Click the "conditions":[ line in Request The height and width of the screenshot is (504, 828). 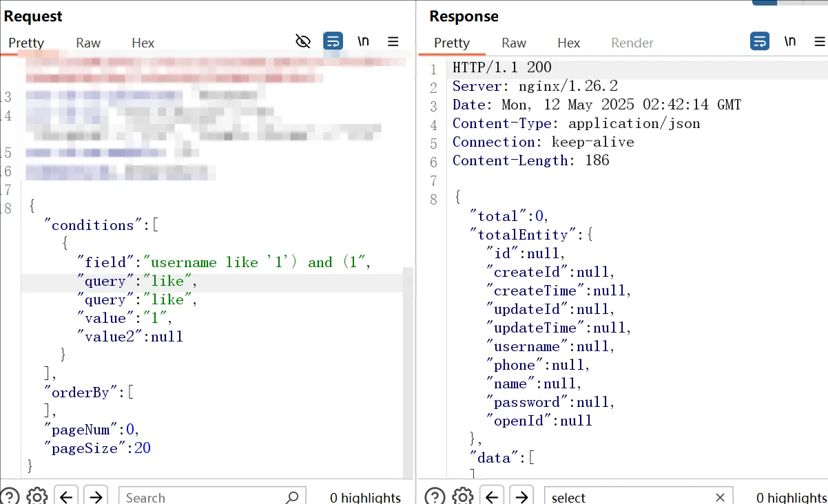pyautogui.click(x=101, y=225)
